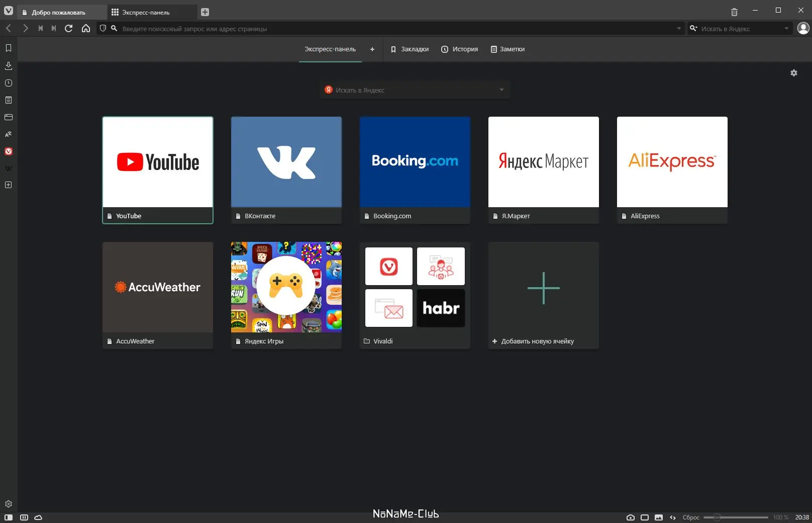Click the 100 % zoom value
The height and width of the screenshot is (523, 812).
780,517
